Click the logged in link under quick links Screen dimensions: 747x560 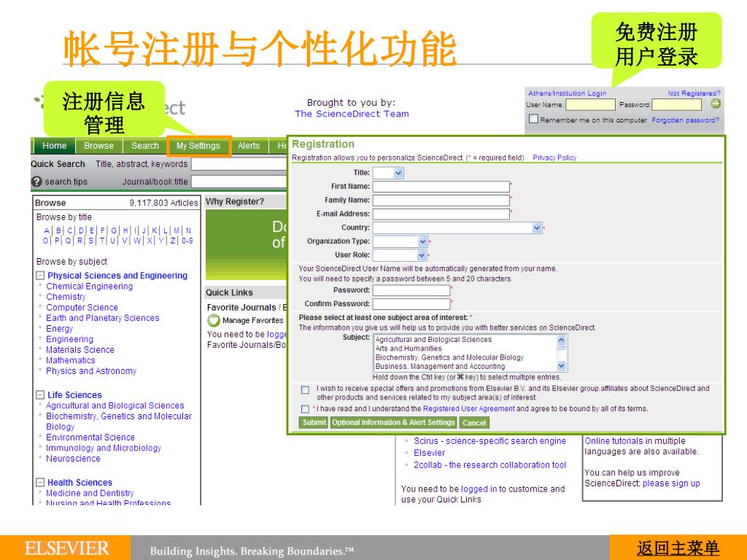pos(479,489)
